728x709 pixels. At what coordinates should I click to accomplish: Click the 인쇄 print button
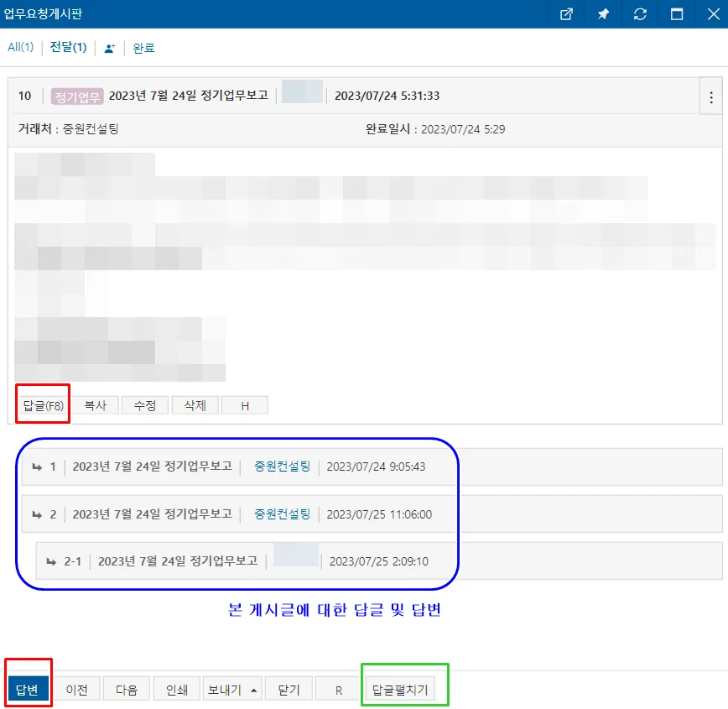[x=177, y=689]
